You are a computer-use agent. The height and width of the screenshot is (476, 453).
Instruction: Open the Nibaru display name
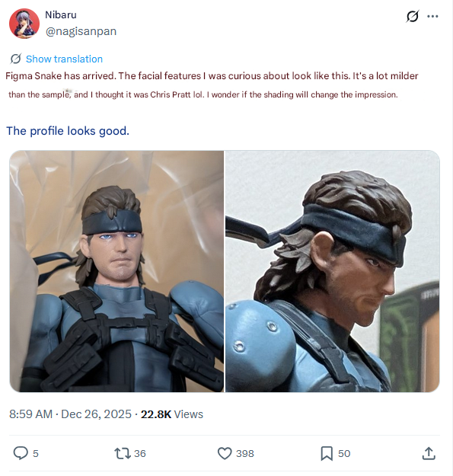pyautogui.click(x=61, y=15)
